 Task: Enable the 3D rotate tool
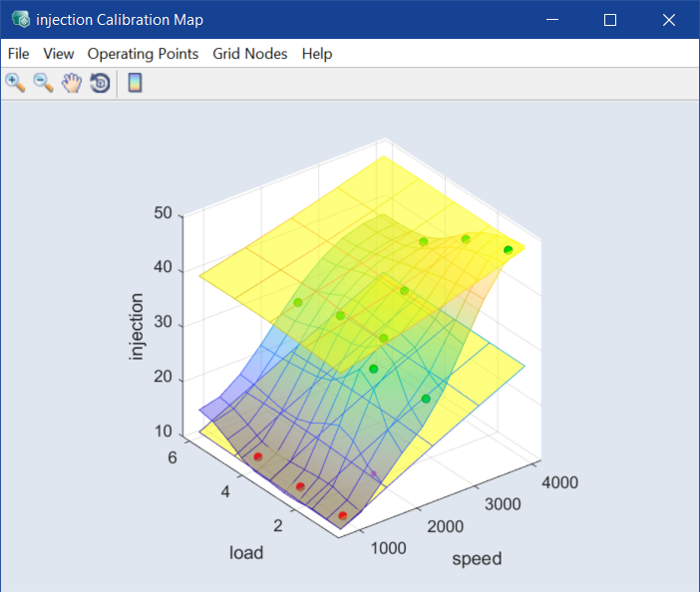click(99, 83)
